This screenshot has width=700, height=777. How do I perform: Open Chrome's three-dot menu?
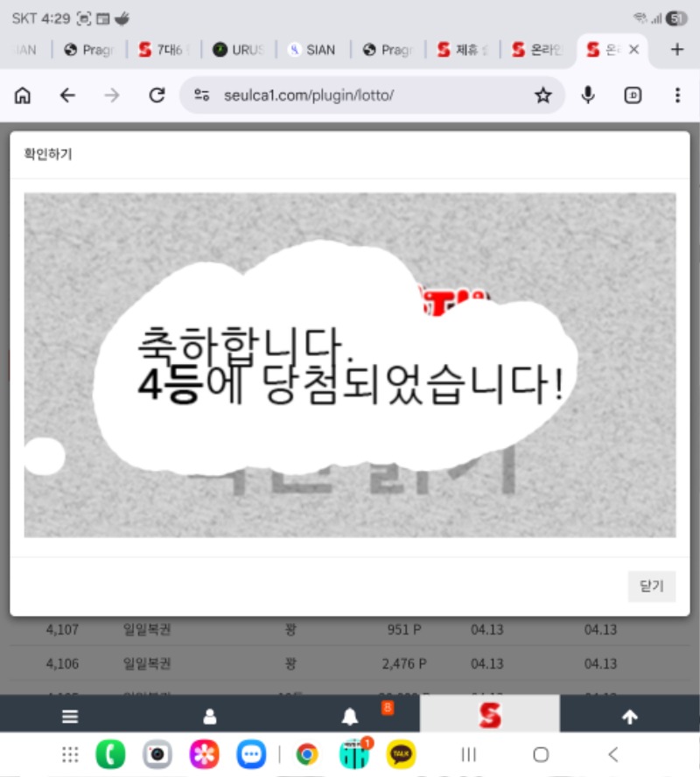(x=677, y=95)
